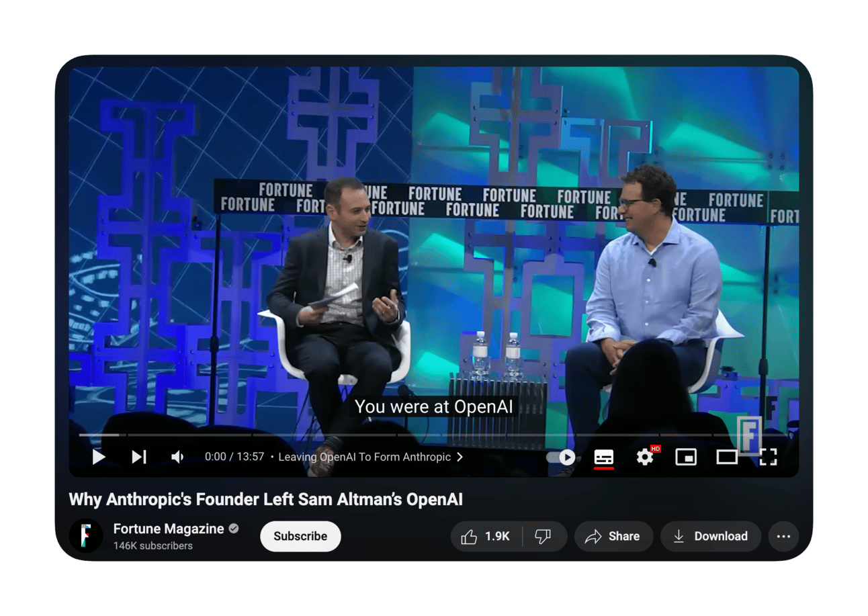Image resolution: width=868 pixels, height=616 pixels.
Task: Share this video
Action: coord(613,536)
